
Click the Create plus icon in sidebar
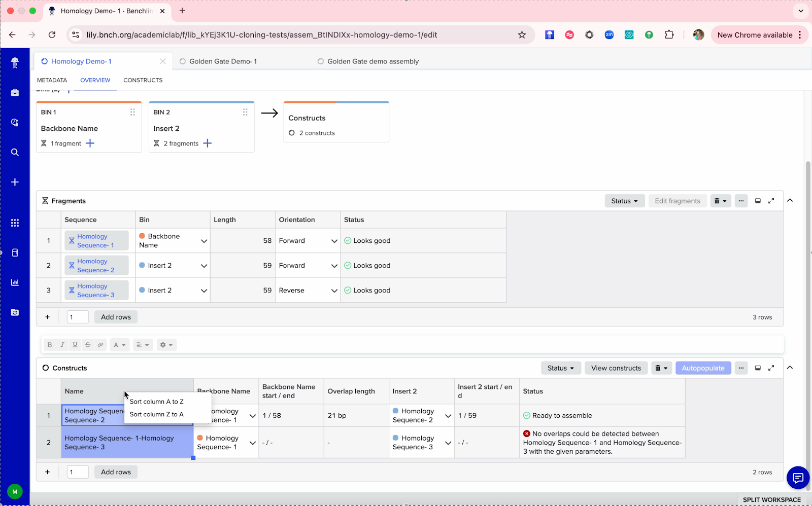15,182
